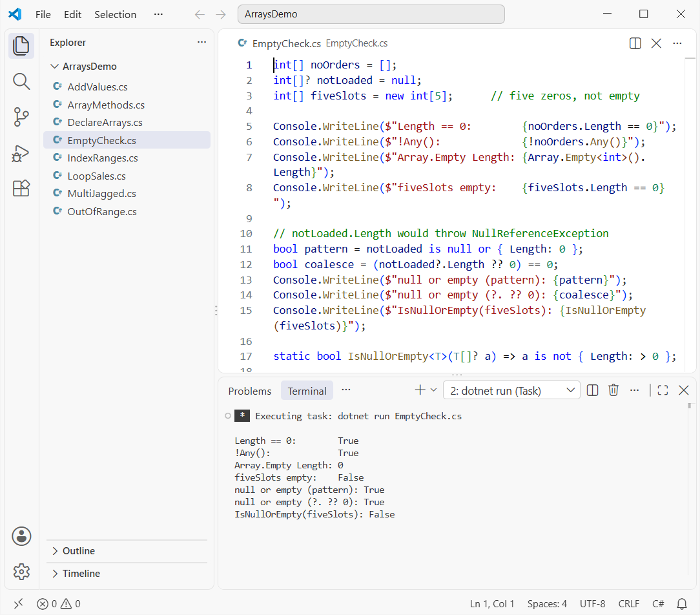The height and width of the screenshot is (615, 700).
Task: Click EmptyCheck.cs breadcrumb label
Action: (356, 43)
